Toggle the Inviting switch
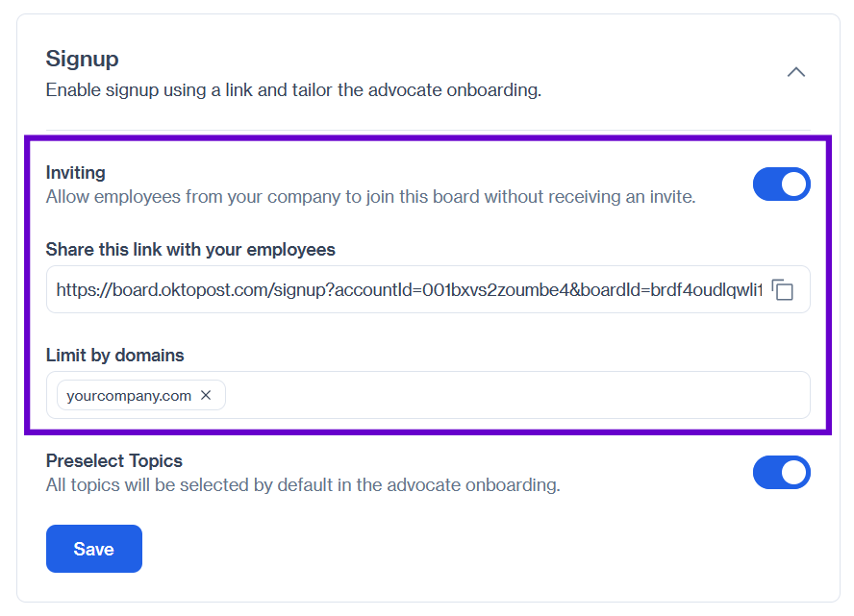 [782, 184]
